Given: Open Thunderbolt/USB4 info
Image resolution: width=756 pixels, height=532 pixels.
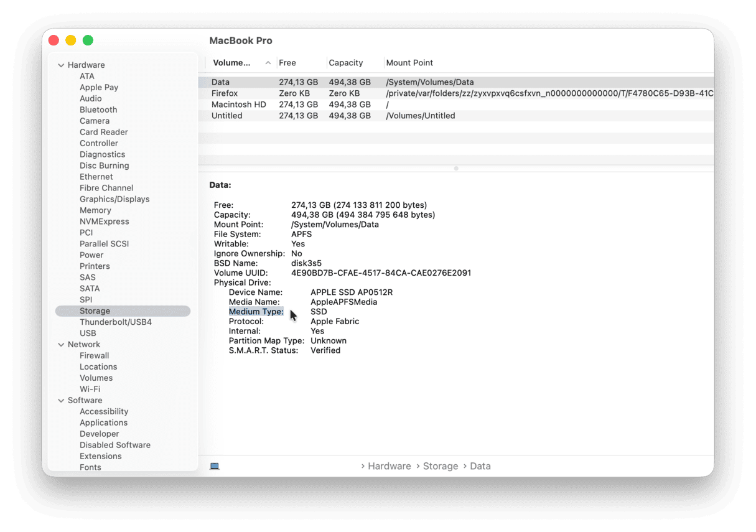Looking at the screenshot, I should [x=116, y=323].
